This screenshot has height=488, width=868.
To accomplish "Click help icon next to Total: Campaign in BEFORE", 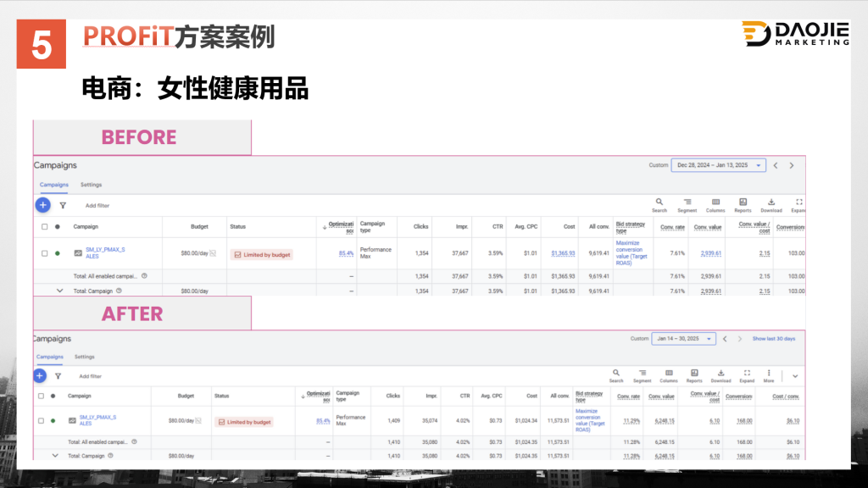I will 119,291.
